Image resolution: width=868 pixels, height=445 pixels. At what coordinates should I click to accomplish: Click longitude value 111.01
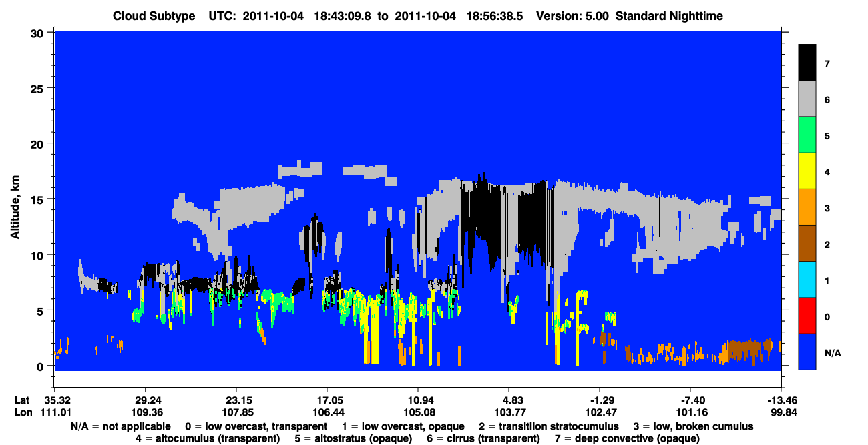(x=54, y=412)
